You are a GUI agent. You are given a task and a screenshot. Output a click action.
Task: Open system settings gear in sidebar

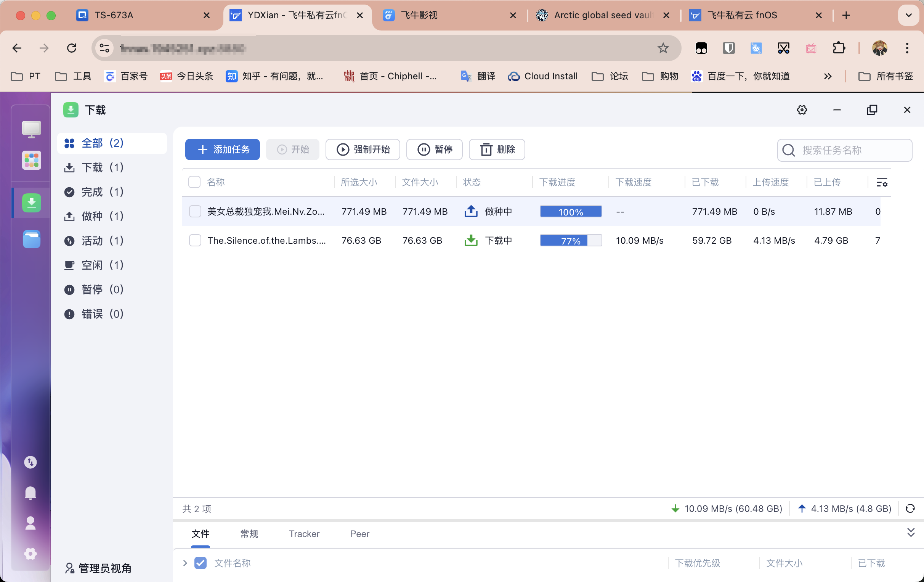(31, 554)
